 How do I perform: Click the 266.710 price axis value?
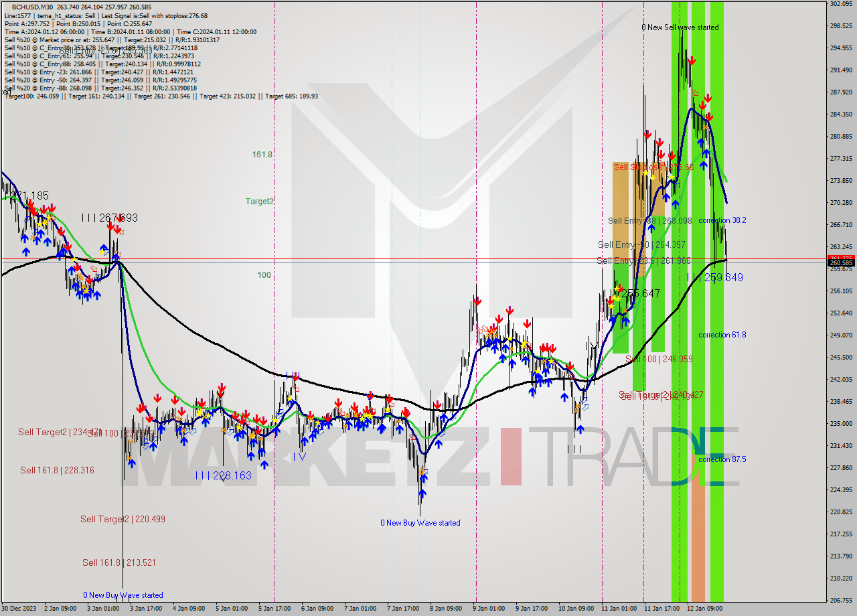841,225
